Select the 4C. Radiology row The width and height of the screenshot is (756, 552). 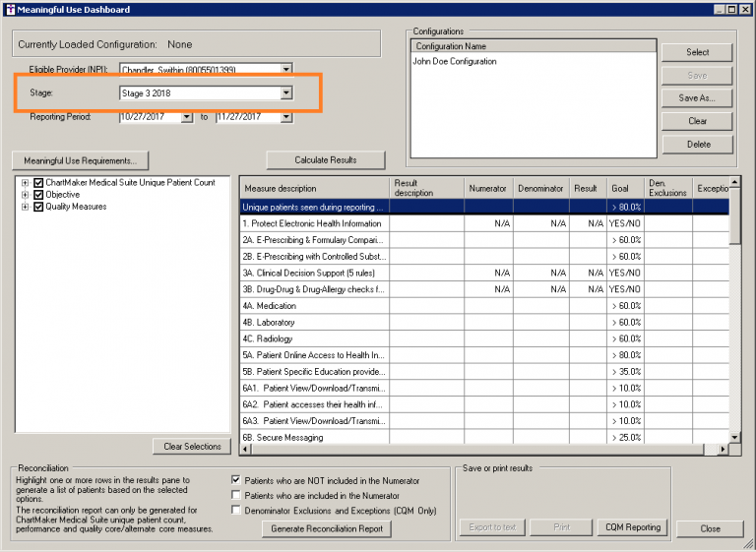[x=484, y=338]
